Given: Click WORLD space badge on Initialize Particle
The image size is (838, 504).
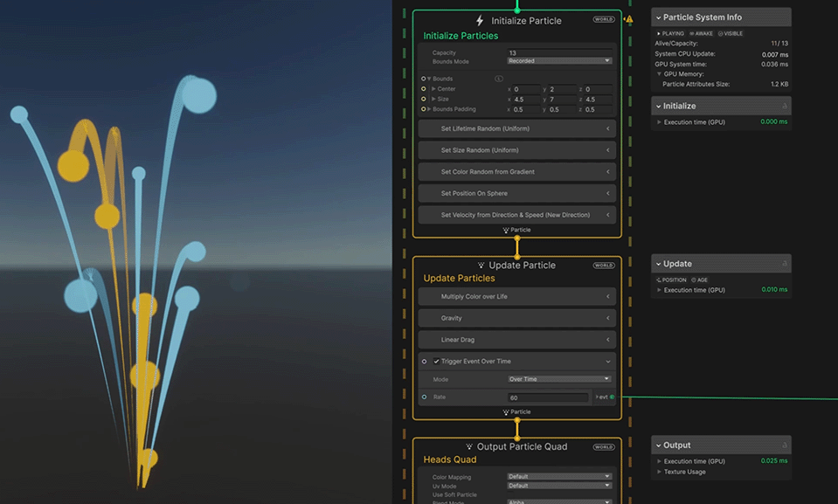Looking at the screenshot, I should 603,19.
